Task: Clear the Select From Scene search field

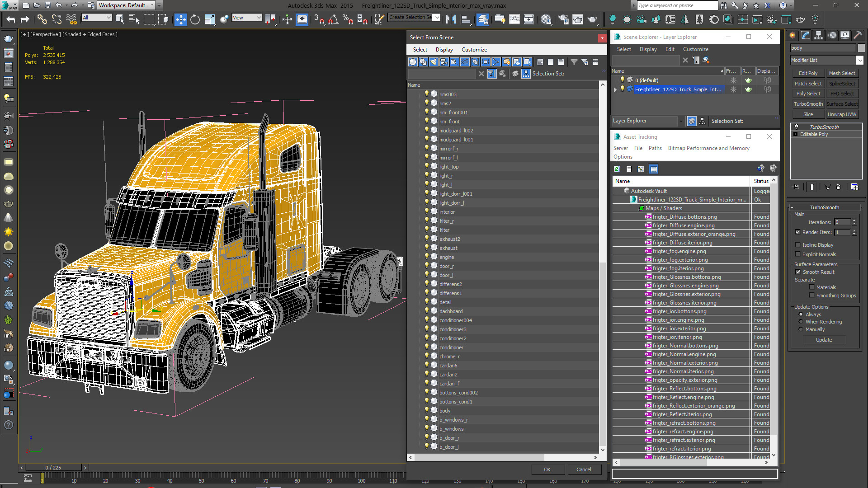Action: tap(481, 74)
